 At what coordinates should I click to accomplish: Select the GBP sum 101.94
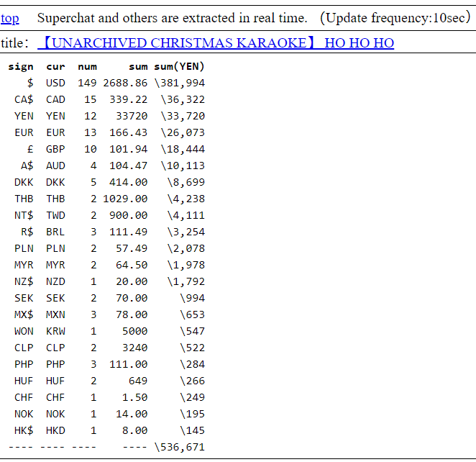pyautogui.click(x=129, y=149)
